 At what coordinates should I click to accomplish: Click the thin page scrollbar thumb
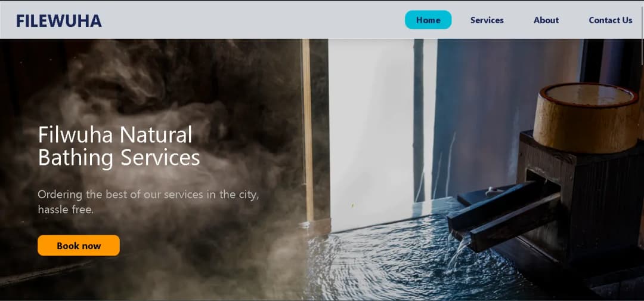point(642,51)
